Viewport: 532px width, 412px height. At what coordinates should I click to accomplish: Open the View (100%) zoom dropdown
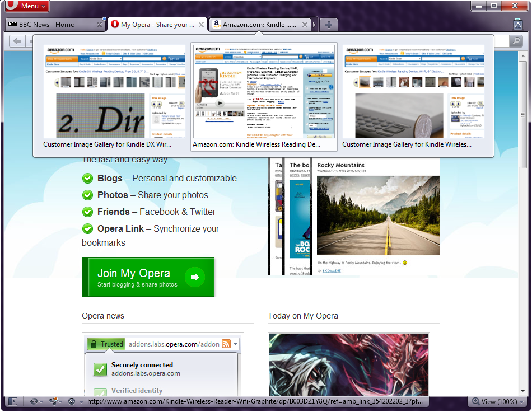[x=494, y=401]
